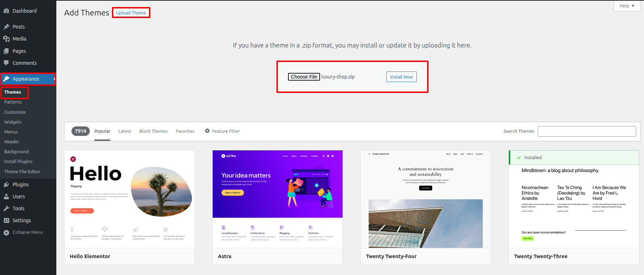Click the Tools wrench icon

click(6, 208)
